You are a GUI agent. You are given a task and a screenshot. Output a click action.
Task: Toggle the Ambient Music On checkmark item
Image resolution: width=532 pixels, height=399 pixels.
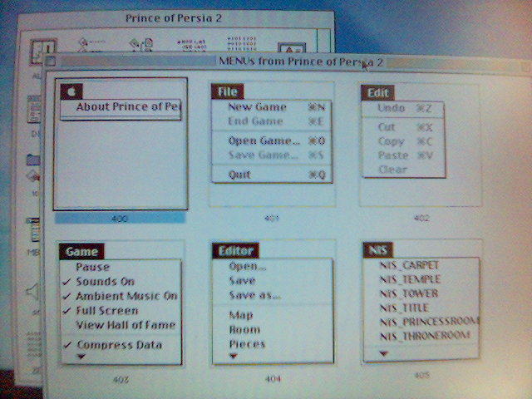tap(126, 297)
